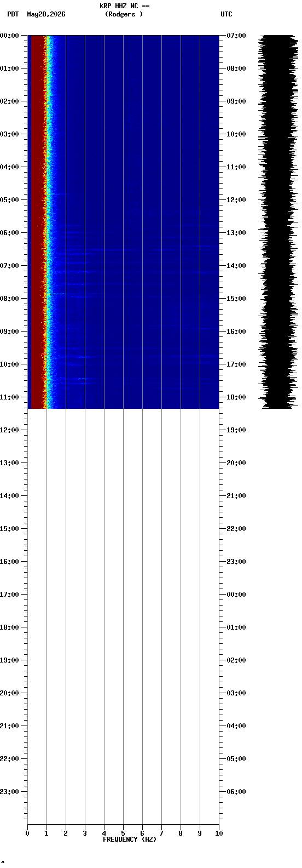Click the '18:00' UTC time label

pyautogui.click(x=236, y=397)
